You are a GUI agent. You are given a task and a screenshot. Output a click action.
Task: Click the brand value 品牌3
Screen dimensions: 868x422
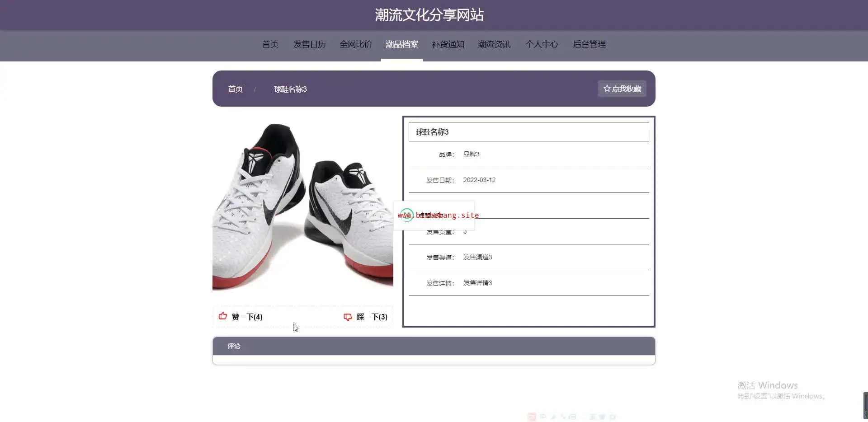tap(471, 154)
